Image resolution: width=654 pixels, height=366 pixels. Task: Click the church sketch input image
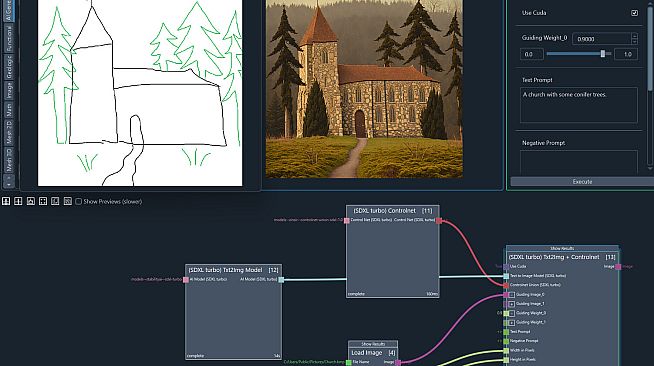point(140,93)
